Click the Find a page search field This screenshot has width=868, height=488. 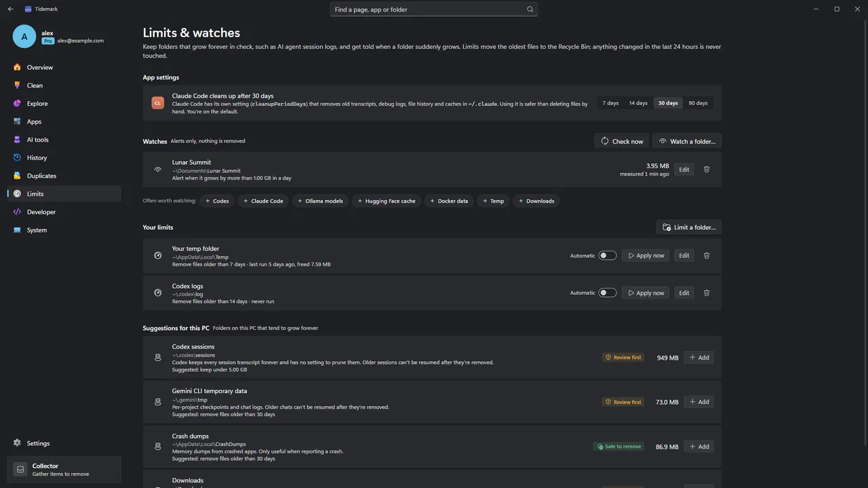434,9
